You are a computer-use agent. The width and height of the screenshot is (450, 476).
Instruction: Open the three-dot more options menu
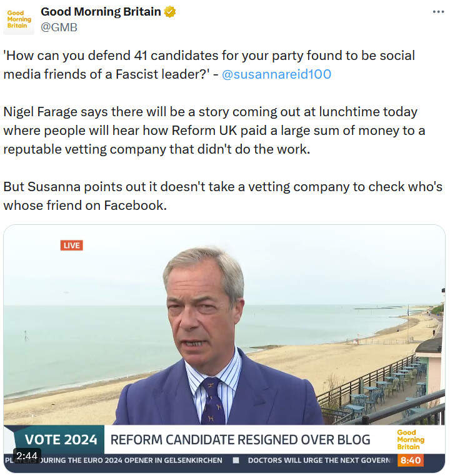tap(439, 12)
